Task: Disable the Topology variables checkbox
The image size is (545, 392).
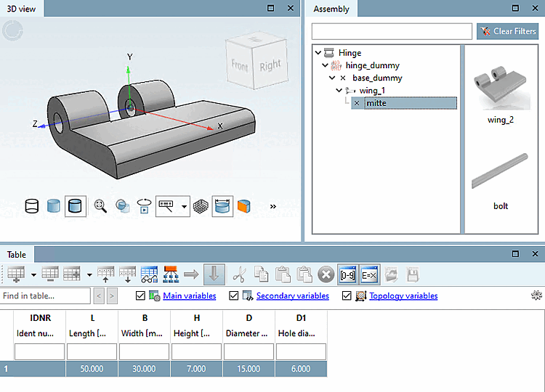Action: point(347,296)
